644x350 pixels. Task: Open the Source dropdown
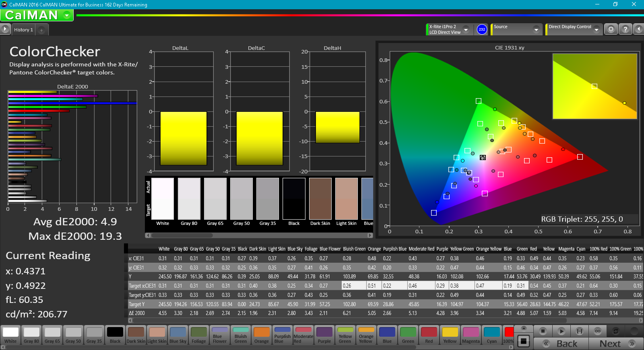pyautogui.click(x=517, y=29)
